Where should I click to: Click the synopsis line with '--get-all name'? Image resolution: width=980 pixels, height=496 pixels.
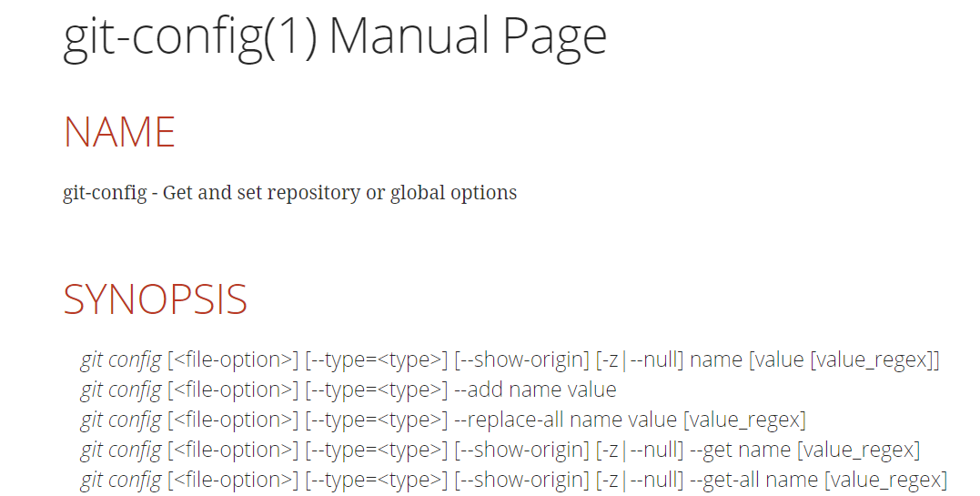coord(514,481)
